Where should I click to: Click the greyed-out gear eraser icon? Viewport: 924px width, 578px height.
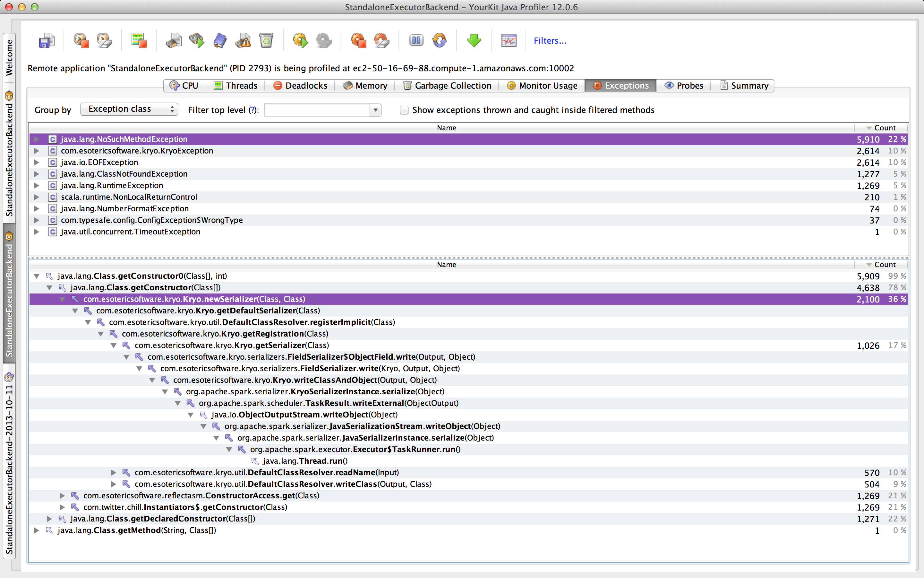[x=324, y=40]
